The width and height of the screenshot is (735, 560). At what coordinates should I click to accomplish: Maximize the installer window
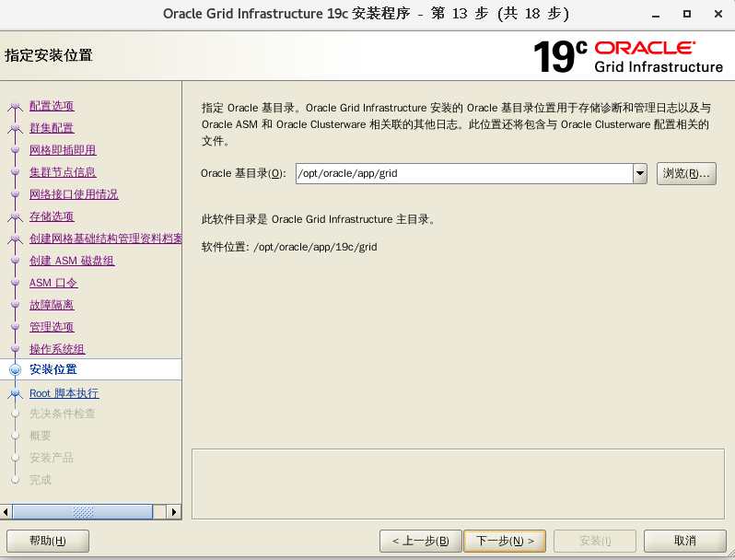(687, 14)
